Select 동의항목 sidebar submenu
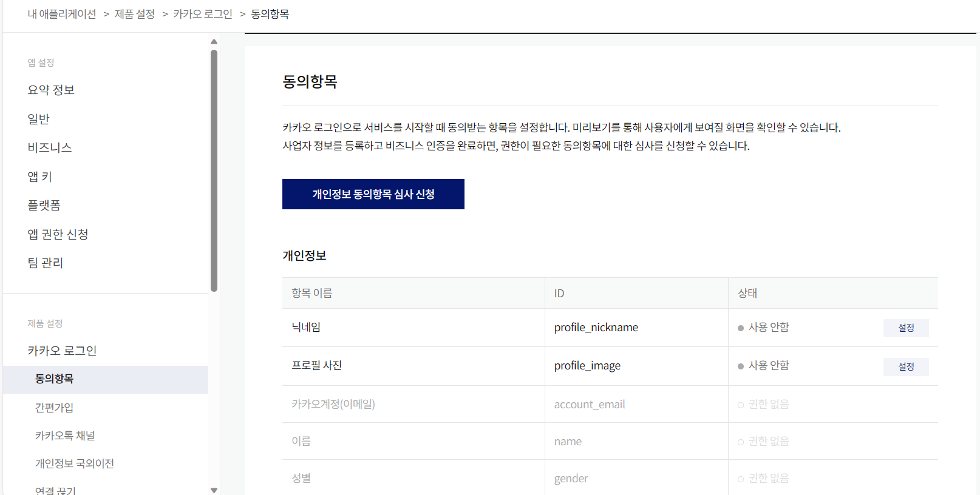The image size is (980, 495). (106, 379)
